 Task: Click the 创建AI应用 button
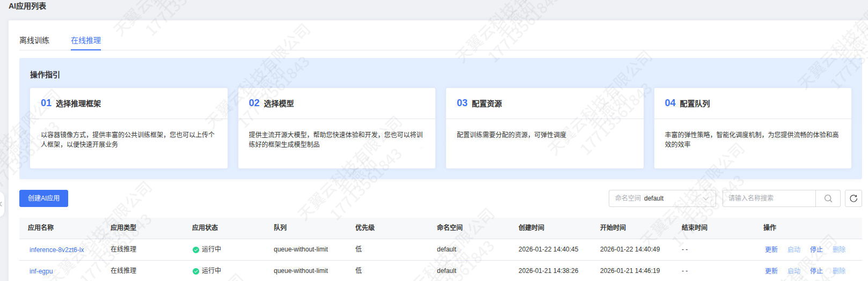[x=43, y=198]
